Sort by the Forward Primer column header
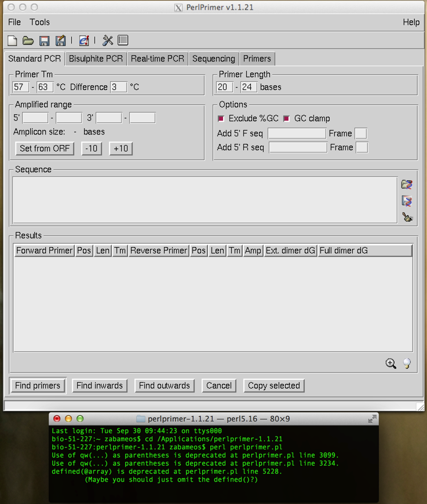The width and height of the screenshot is (427, 504). pyautogui.click(x=44, y=251)
